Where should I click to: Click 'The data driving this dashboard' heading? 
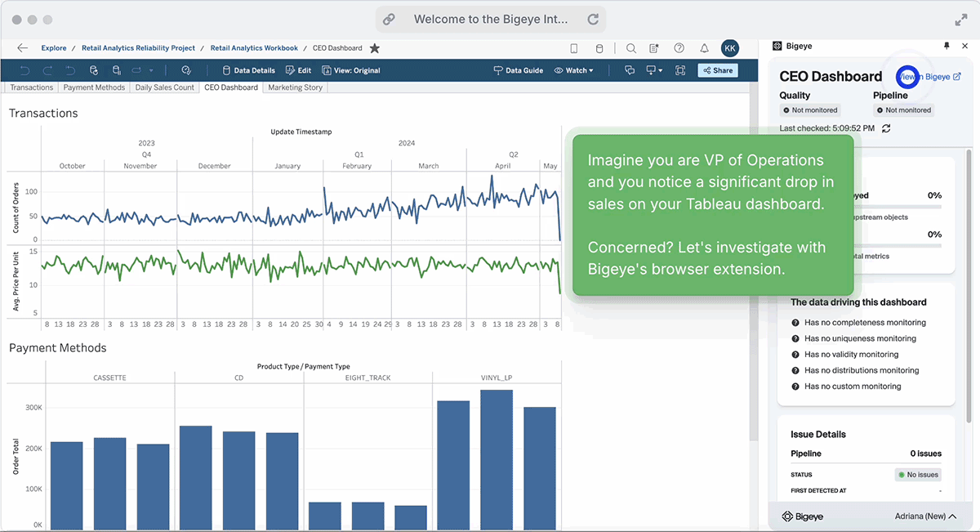point(858,302)
